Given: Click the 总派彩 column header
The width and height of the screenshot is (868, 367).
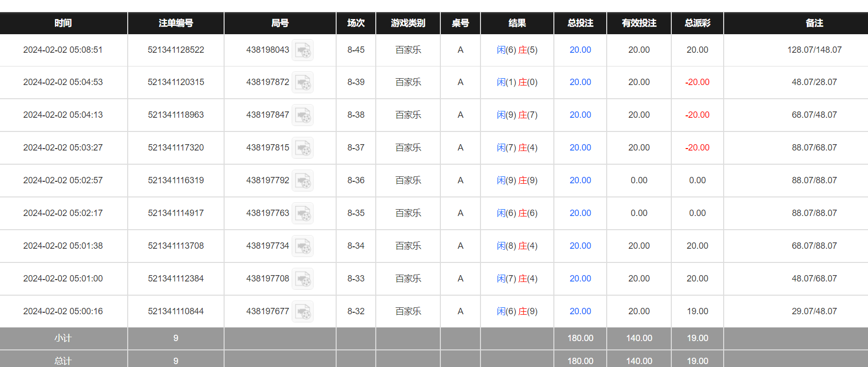Looking at the screenshot, I should (697, 23).
